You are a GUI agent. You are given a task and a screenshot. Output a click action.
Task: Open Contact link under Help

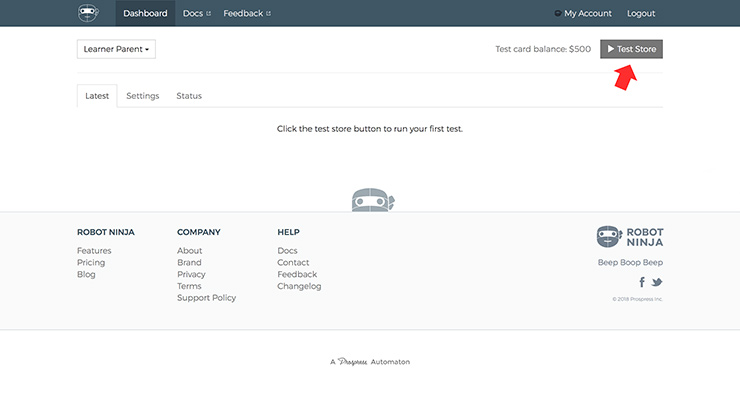pyautogui.click(x=293, y=262)
